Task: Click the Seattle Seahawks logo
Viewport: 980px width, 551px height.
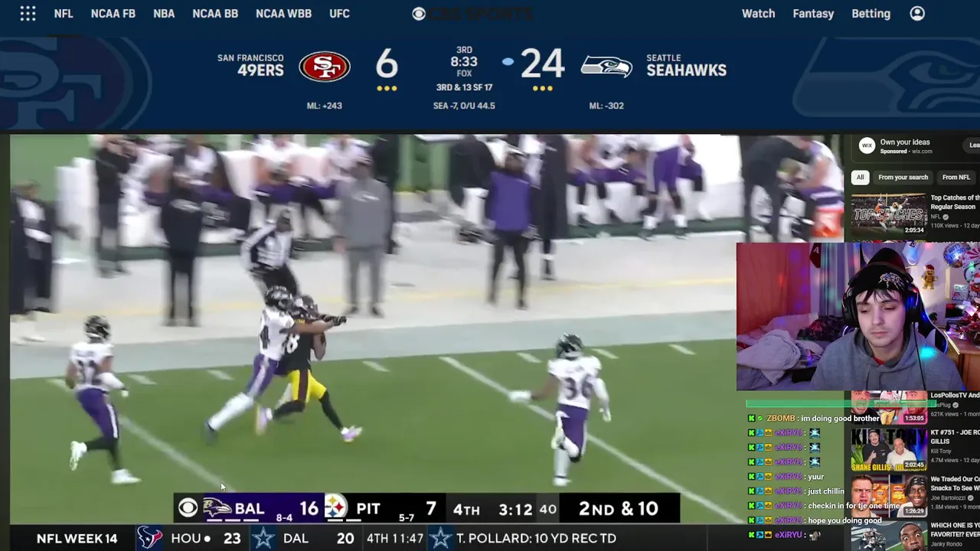Action: point(606,67)
